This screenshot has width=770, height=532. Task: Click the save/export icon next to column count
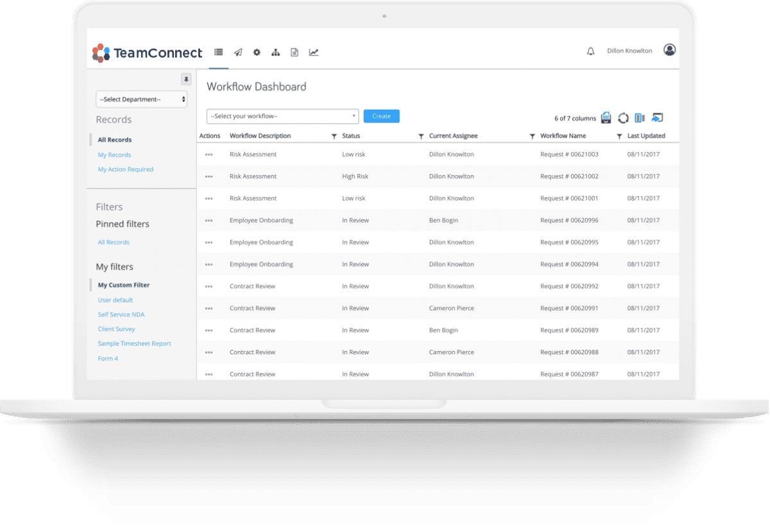(606, 117)
